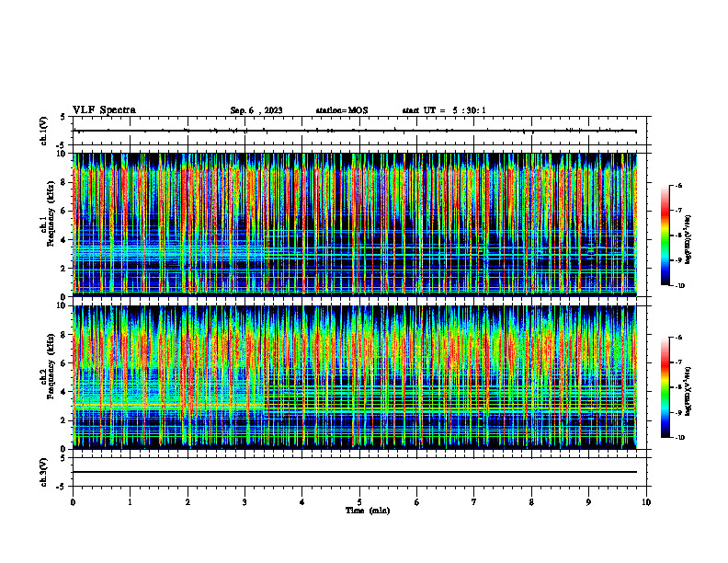Screen dimensions: 728x563
Task: Click time axis tick label "0"
Action: (x=73, y=502)
